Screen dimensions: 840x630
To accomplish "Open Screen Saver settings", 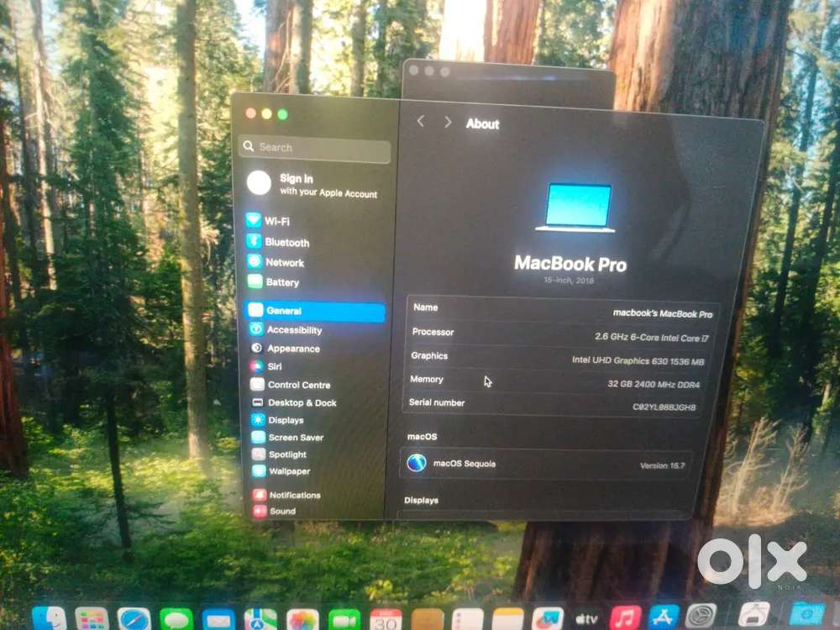I will (x=295, y=438).
